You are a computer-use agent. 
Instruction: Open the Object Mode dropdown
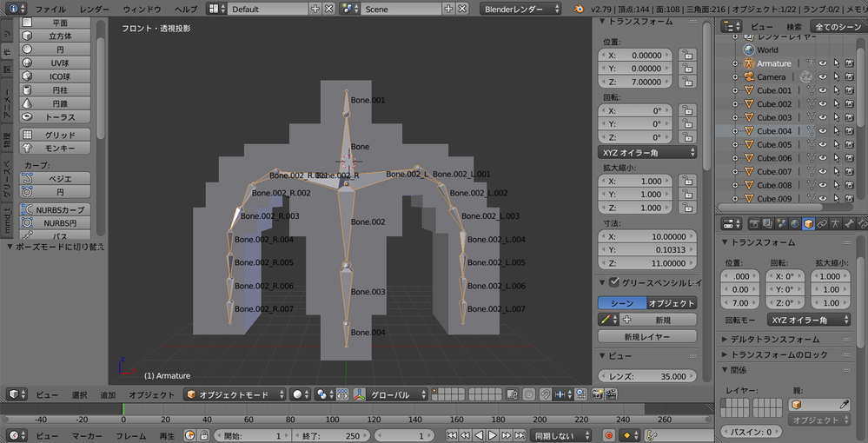coord(235,394)
